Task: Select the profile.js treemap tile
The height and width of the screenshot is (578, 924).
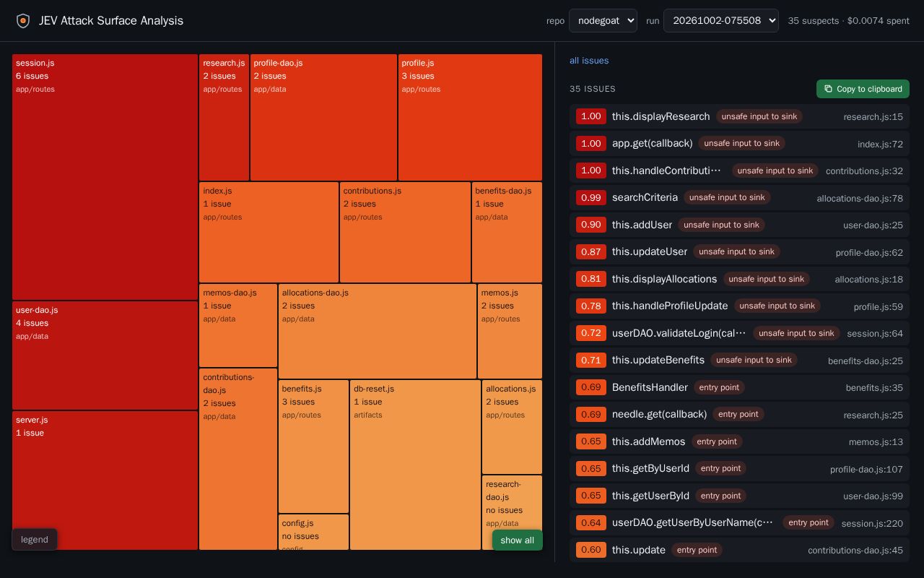Action: pyautogui.click(x=470, y=117)
